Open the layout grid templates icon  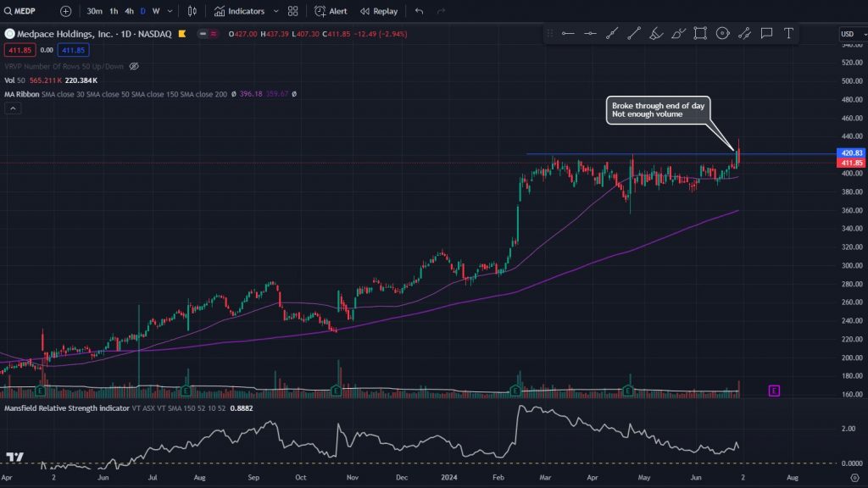point(293,11)
